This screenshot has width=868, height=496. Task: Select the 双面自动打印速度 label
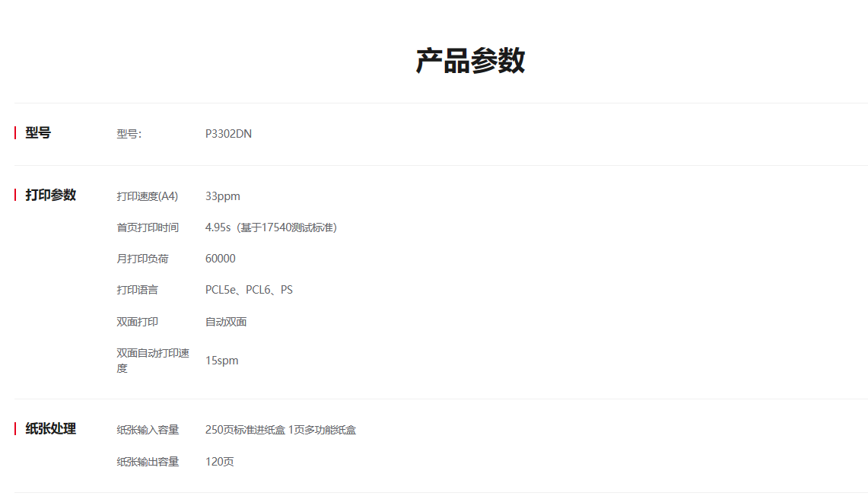[153, 361]
